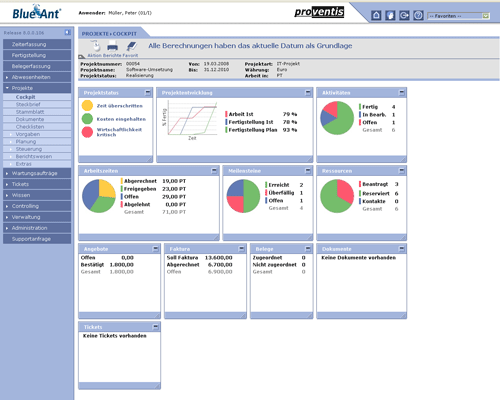Click the Arbeitszeiten pie chart
Viewport: 500px width, 400px height.
99,196
